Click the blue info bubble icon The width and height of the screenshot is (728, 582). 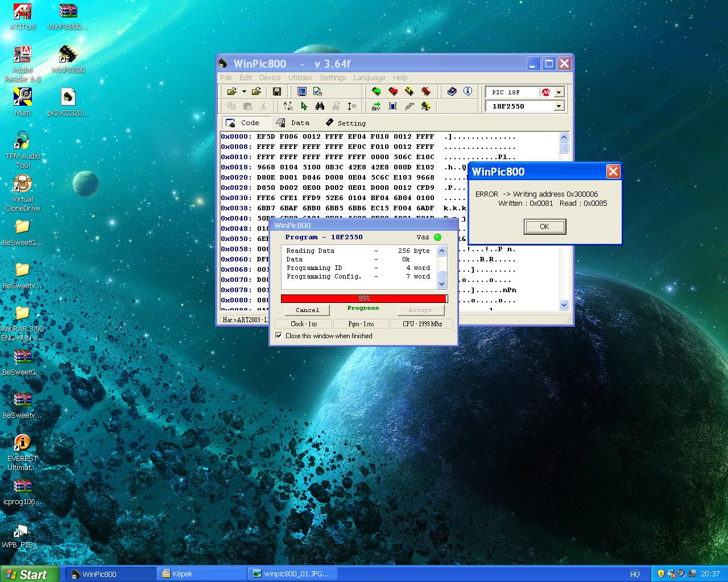468,92
